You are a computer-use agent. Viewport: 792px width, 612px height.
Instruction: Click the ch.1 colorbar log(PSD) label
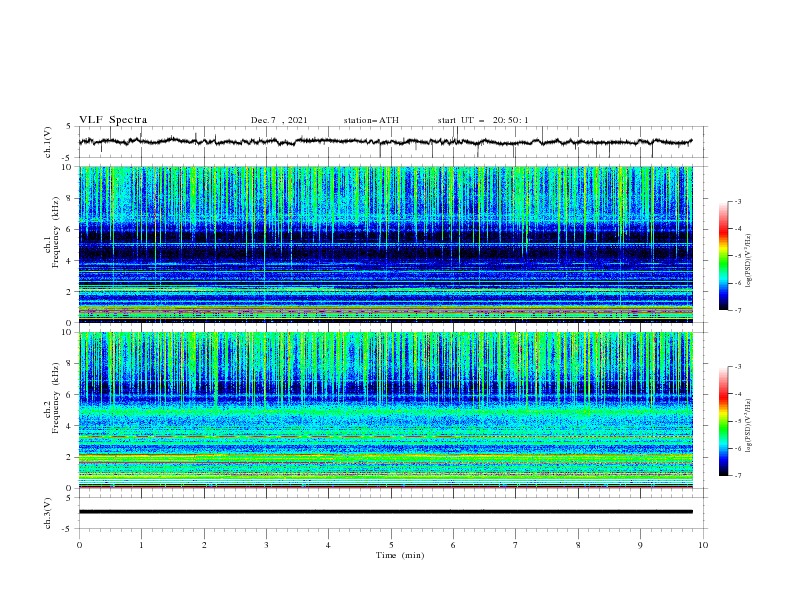click(748, 261)
